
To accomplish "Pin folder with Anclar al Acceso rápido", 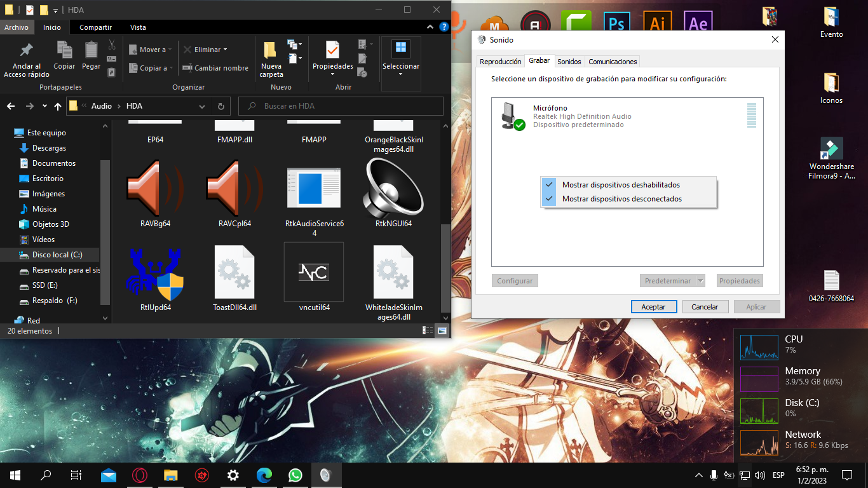I will pos(26,60).
